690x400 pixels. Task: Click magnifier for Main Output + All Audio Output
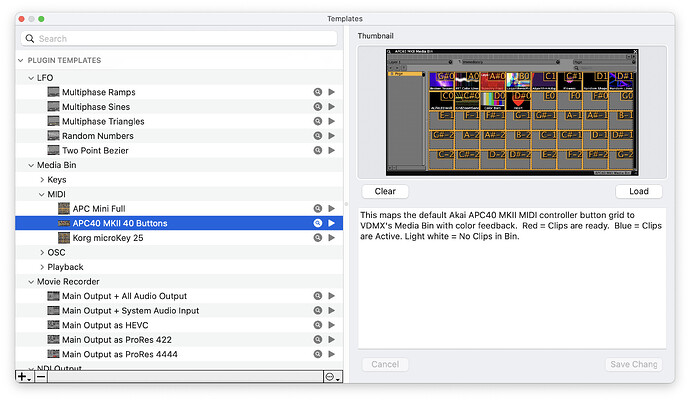pos(318,296)
